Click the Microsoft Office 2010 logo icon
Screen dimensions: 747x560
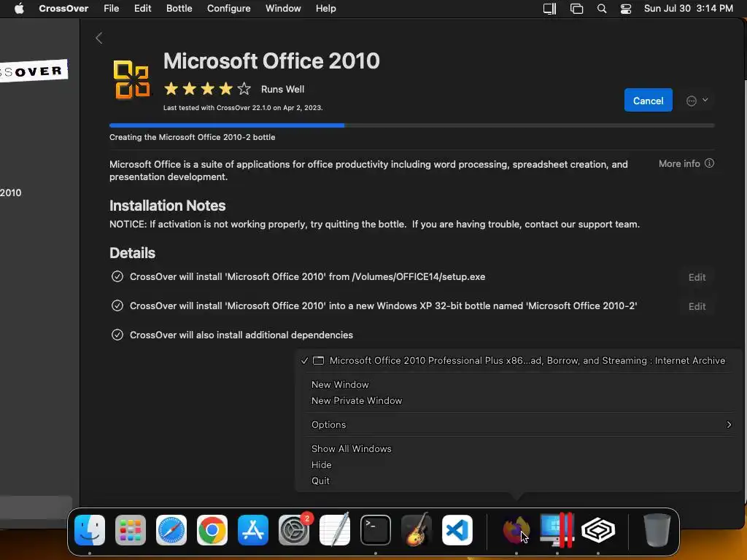[x=131, y=79]
